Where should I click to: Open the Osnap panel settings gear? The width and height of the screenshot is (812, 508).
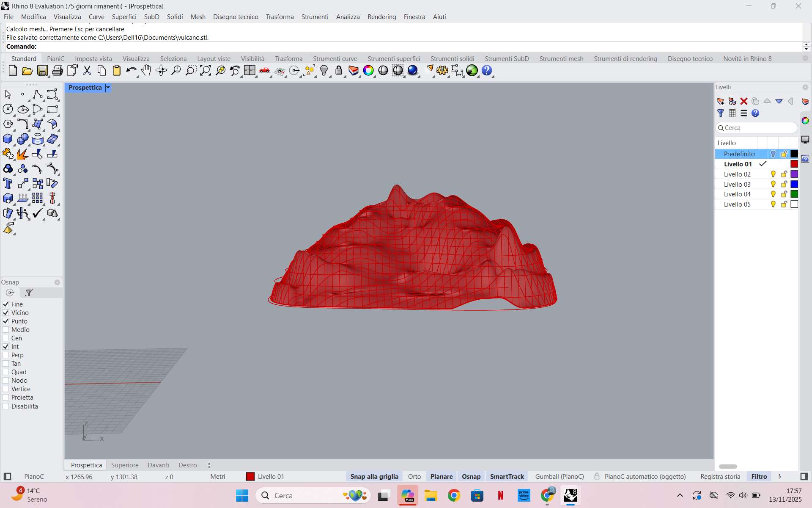57,282
